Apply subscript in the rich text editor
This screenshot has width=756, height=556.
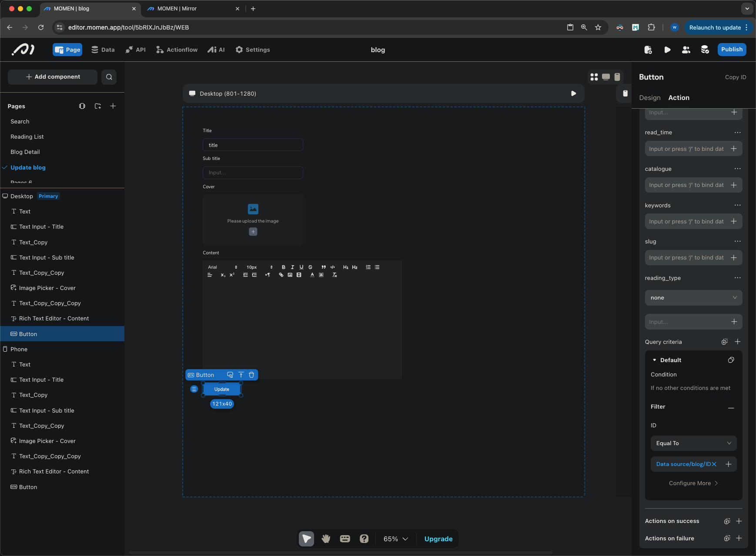tap(223, 275)
